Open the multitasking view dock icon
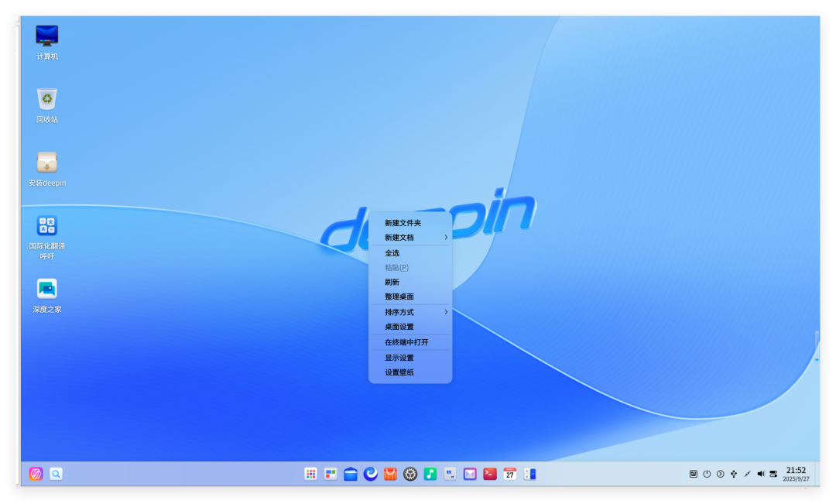Image resolution: width=836 pixels, height=504 pixels. (x=331, y=474)
